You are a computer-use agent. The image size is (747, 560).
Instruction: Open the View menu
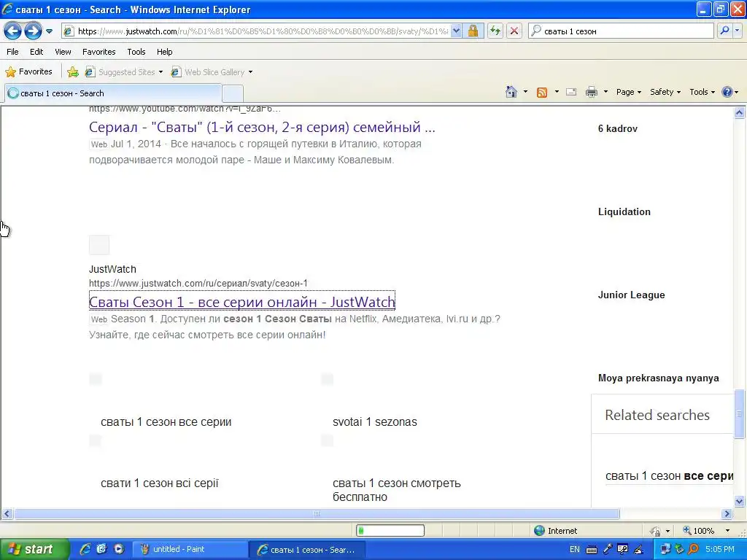click(63, 52)
